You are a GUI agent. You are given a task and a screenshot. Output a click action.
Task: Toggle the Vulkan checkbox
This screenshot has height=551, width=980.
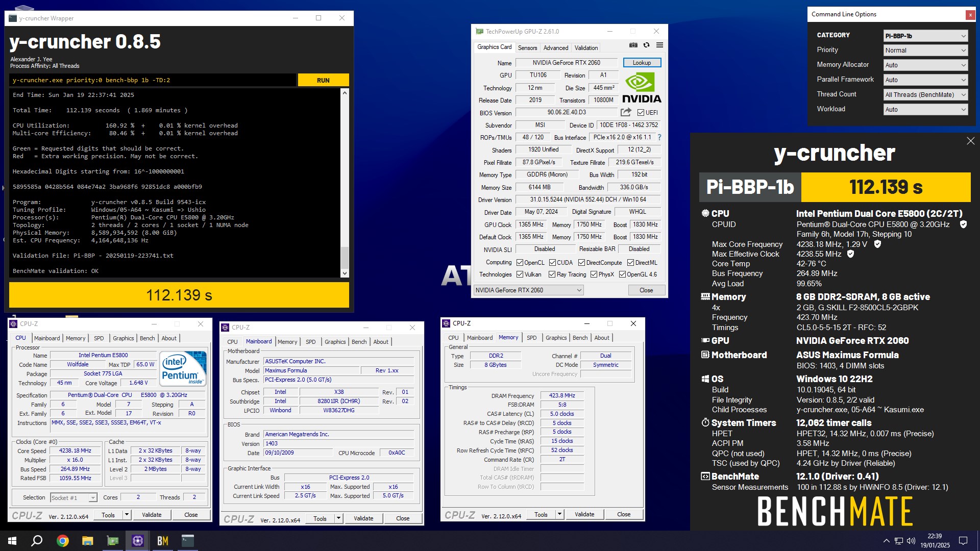point(520,274)
